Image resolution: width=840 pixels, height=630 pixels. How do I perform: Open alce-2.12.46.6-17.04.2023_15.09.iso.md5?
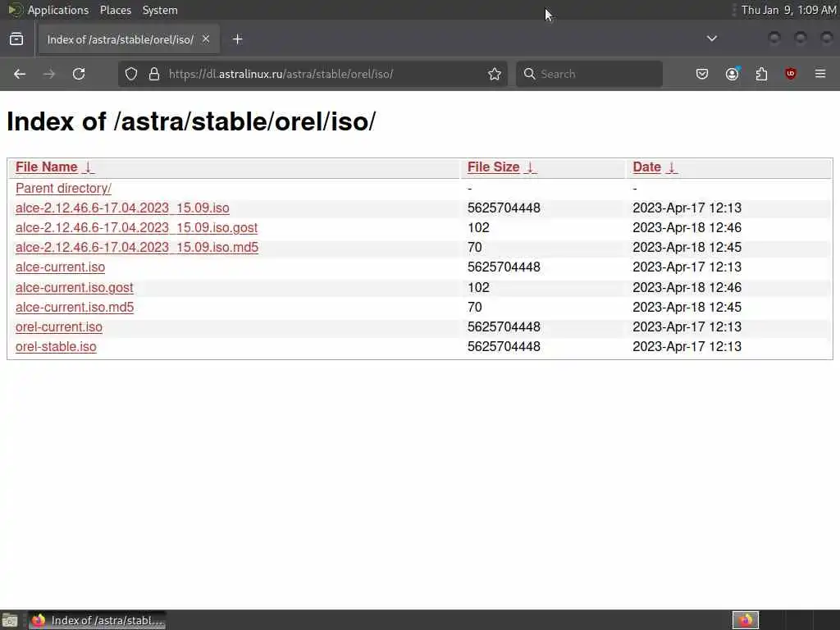tap(137, 248)
